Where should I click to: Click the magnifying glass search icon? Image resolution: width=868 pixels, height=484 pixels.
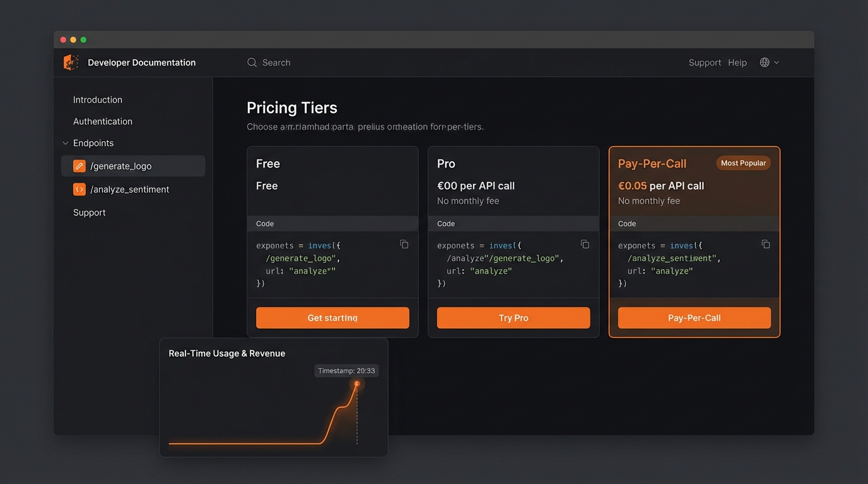252,62
